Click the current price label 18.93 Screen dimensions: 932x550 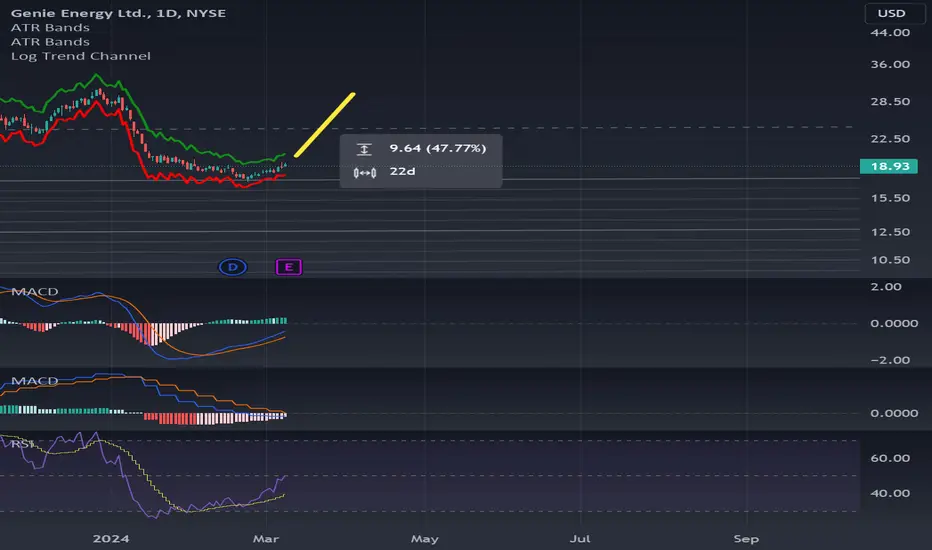click(889, 166)
